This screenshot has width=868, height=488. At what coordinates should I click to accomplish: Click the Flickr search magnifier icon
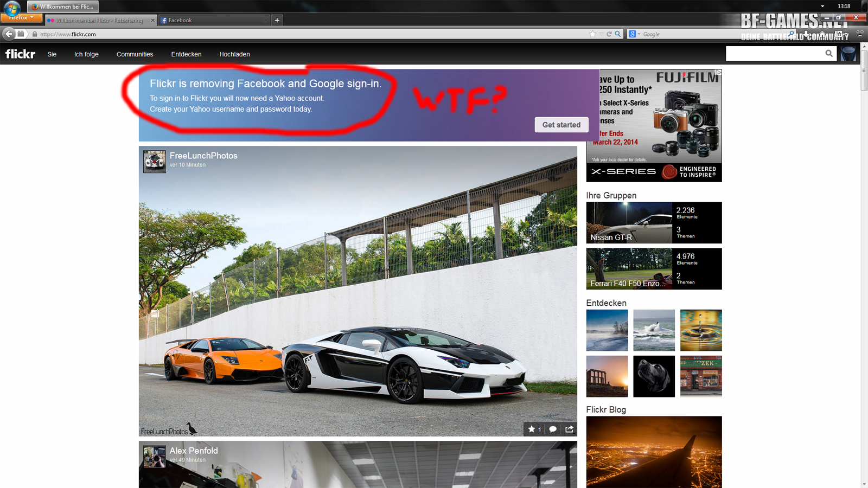[x=829, y=53]
